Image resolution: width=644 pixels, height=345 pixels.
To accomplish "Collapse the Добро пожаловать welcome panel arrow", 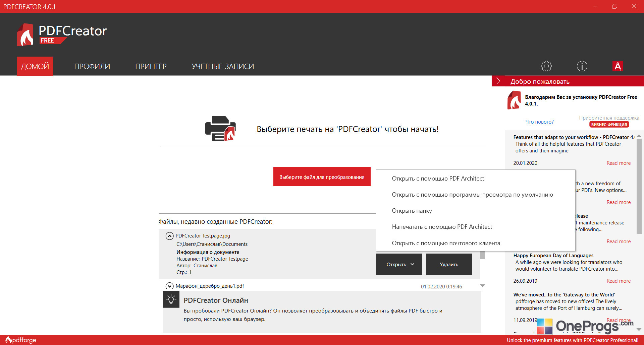I will [498, 81].
